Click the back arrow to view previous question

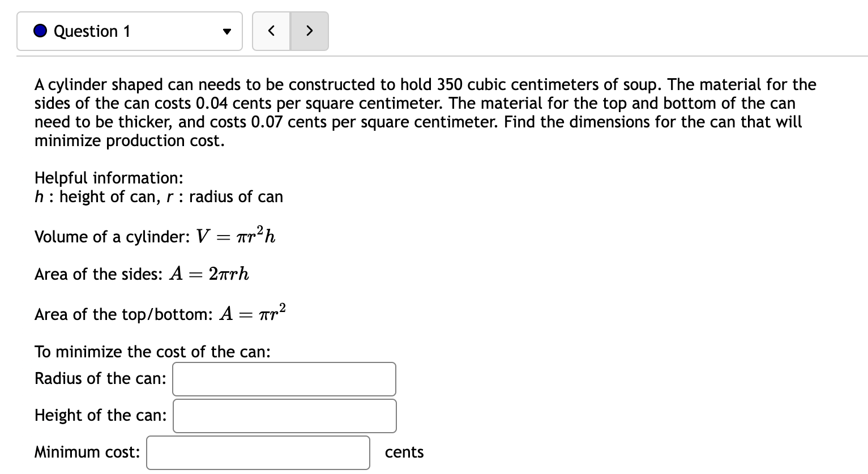tap(271, 31)
